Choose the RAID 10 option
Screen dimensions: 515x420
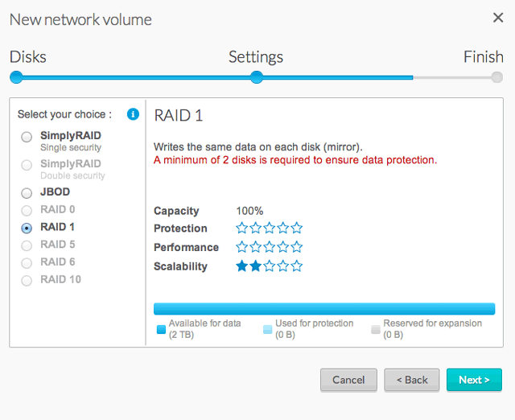pyautogui.click(x=27, y=281)
